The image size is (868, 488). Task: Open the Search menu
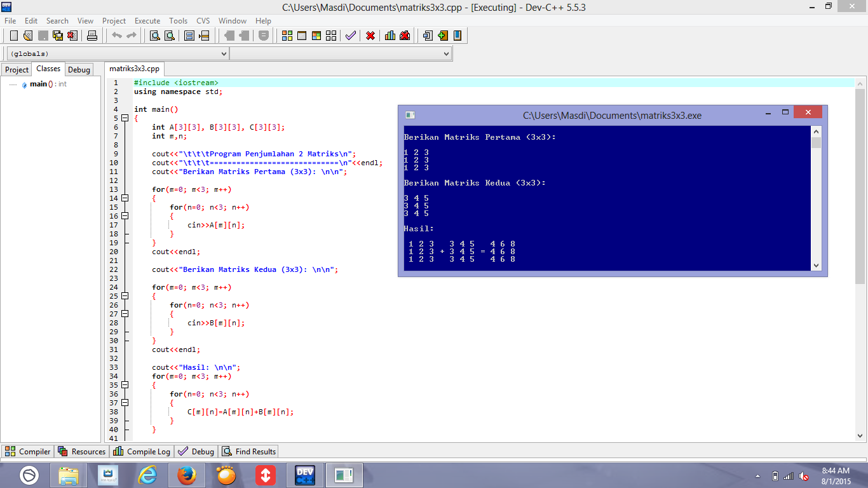coord(57,21)
